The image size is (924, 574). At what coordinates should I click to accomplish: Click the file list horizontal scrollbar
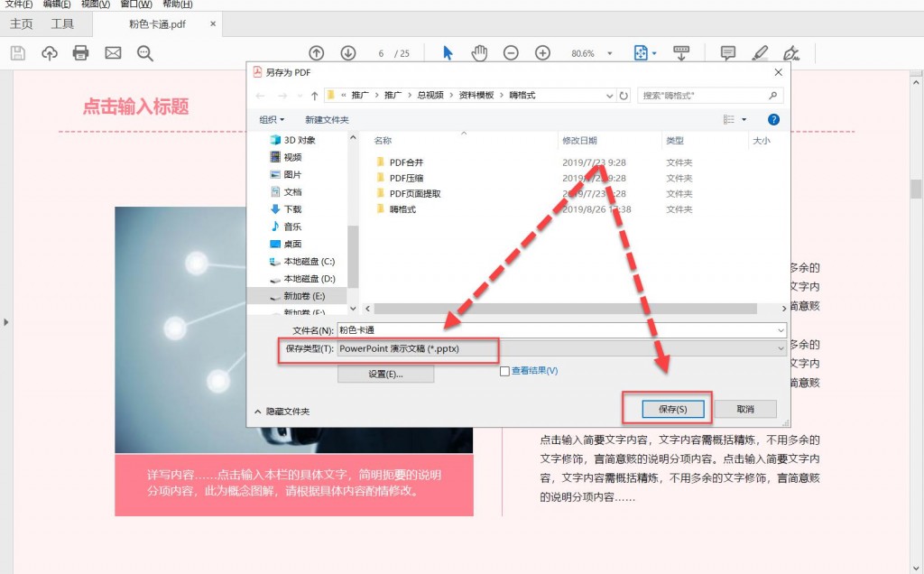565,309
